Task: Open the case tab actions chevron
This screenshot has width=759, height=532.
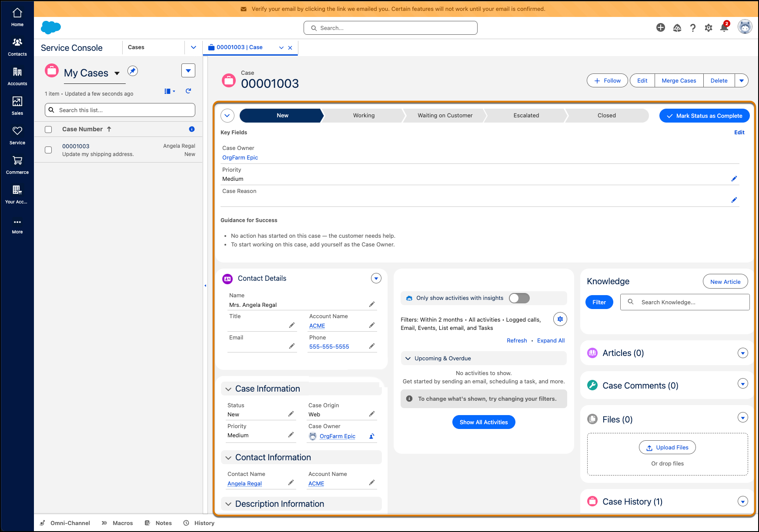Action: pyautogui.click(x=281, y=48)
